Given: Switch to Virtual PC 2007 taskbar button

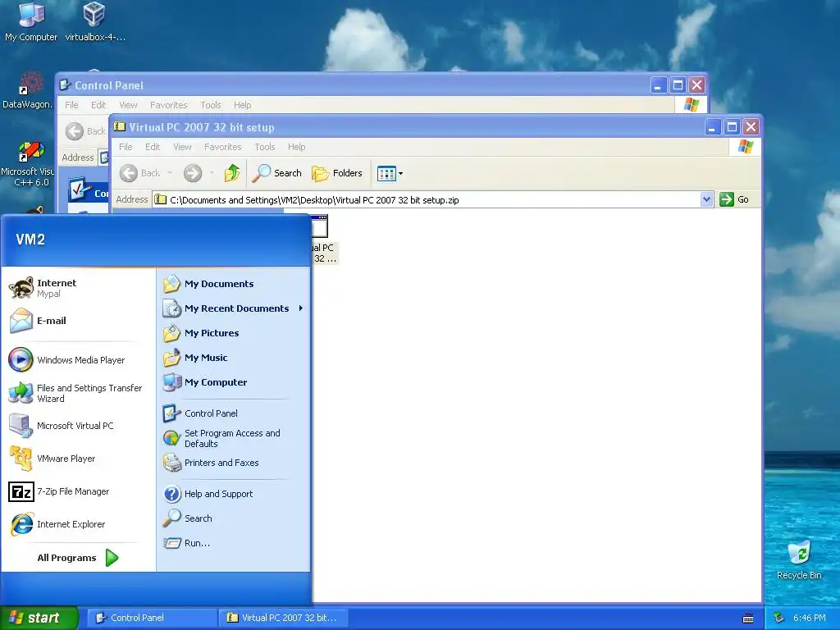Looking at the screenshot, I should (283, 618).
